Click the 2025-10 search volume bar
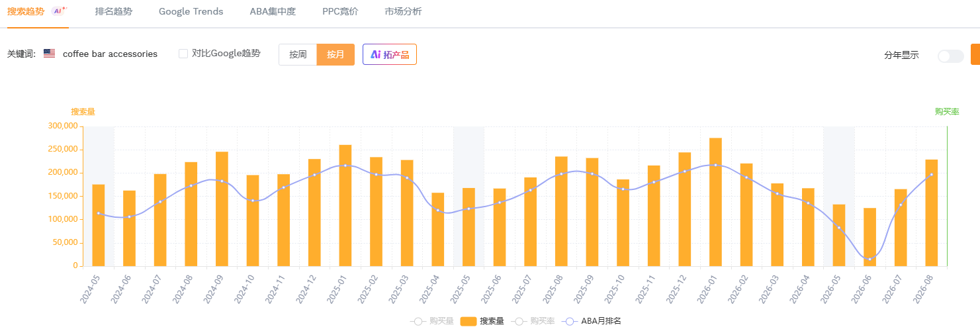 (623, 222)
